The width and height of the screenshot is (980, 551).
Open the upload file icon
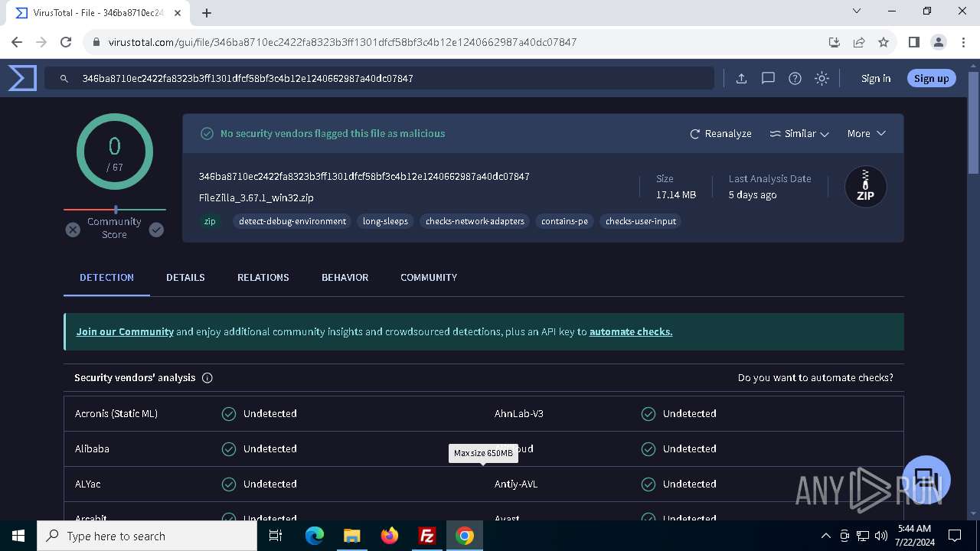(741, 78)
